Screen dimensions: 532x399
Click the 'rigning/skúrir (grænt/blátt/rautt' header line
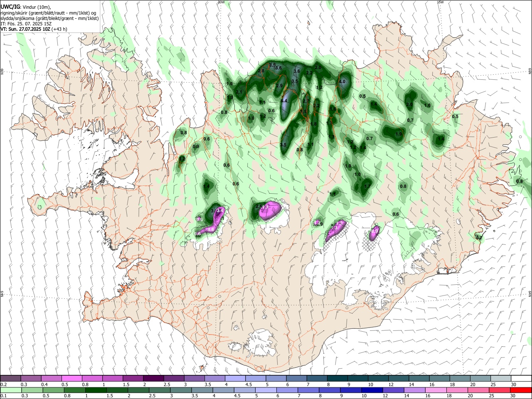48,13
